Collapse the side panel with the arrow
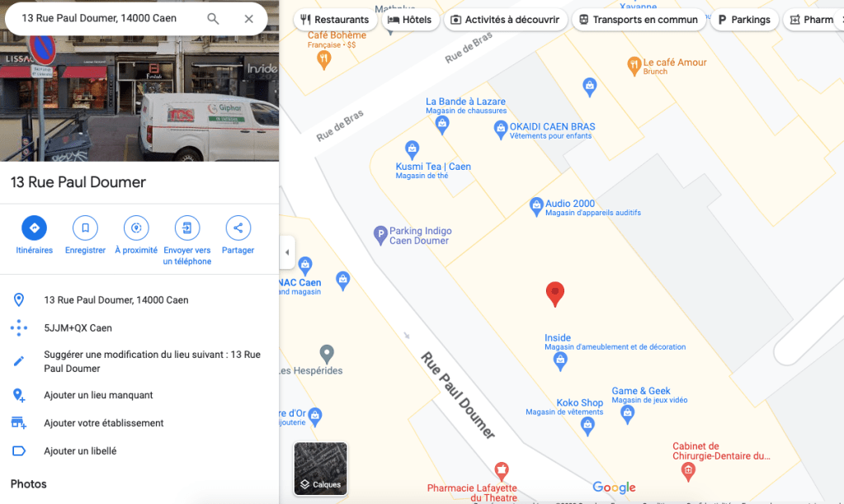844x504 pixels. pos(287,252)
